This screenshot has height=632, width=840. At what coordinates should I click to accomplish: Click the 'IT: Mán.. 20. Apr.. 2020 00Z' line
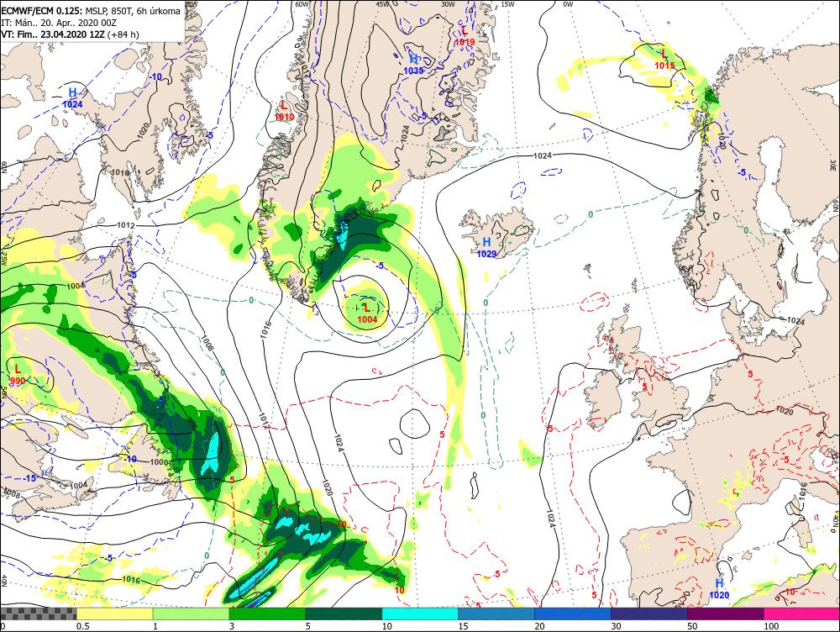point(59,23)
